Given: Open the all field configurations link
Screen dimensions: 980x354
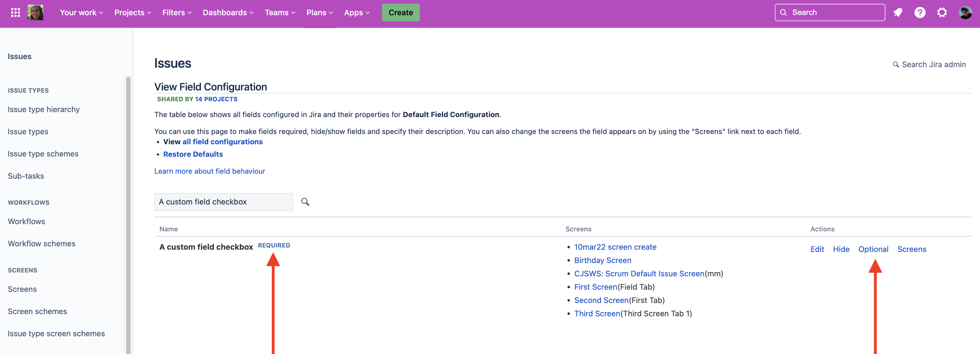Looking at the screenshot, I should [223, 141].
